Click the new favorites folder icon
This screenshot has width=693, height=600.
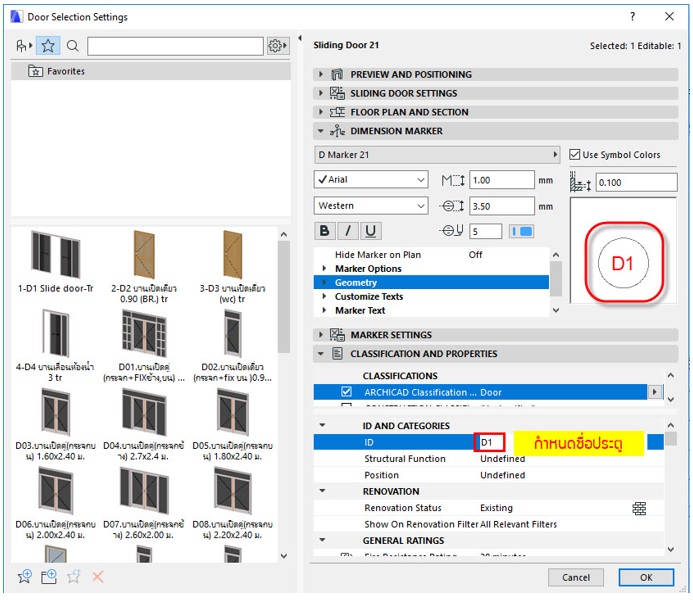point(49,577)
